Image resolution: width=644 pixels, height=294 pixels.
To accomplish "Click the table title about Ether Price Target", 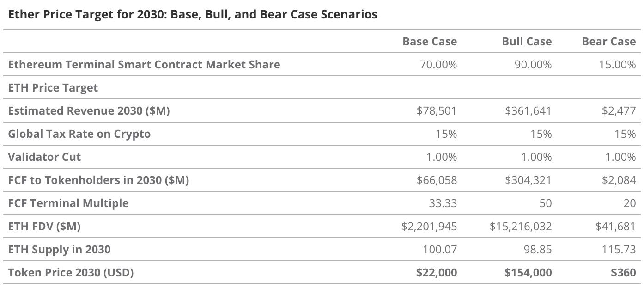I will coord(193,14).
